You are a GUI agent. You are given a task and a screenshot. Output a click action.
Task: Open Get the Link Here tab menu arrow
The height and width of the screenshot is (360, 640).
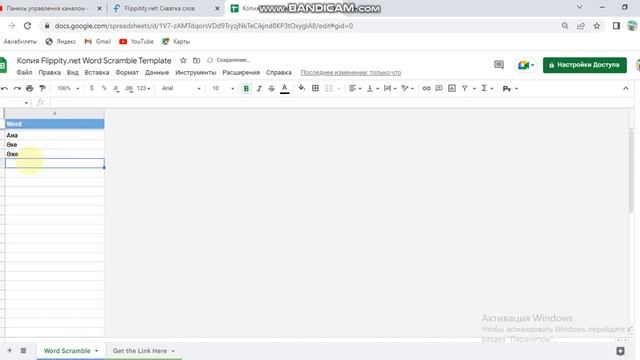(173, 351)
